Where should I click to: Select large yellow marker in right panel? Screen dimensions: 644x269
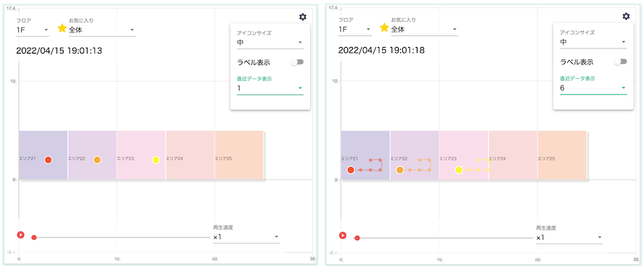(459, 170)
